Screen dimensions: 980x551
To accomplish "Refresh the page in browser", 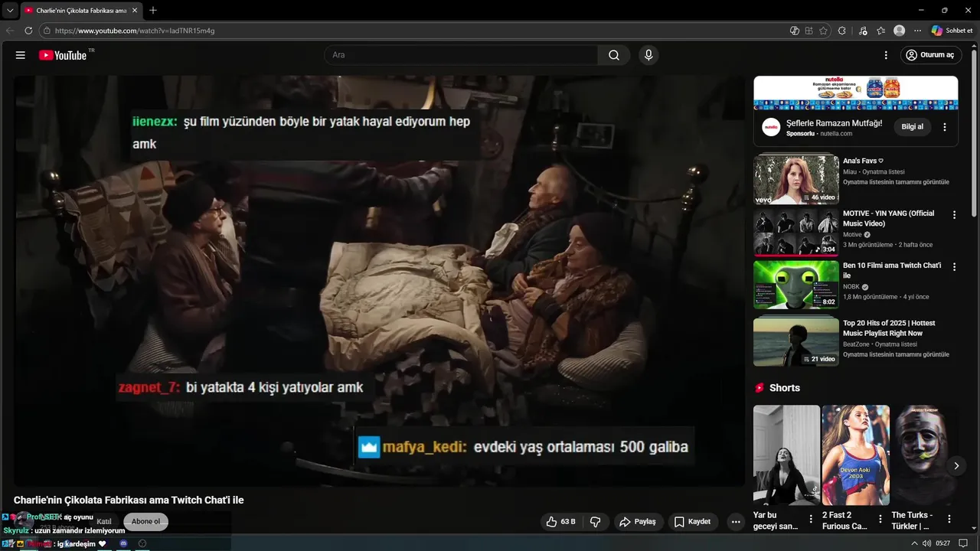I will (28, 31).
